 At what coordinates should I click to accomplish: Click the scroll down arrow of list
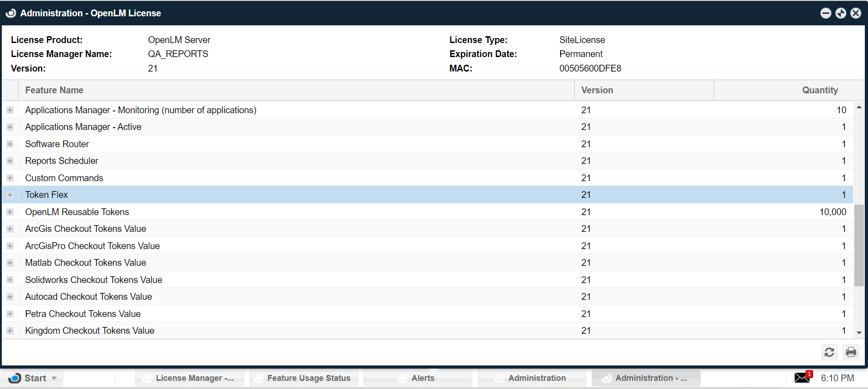click(x=858, y=333)
